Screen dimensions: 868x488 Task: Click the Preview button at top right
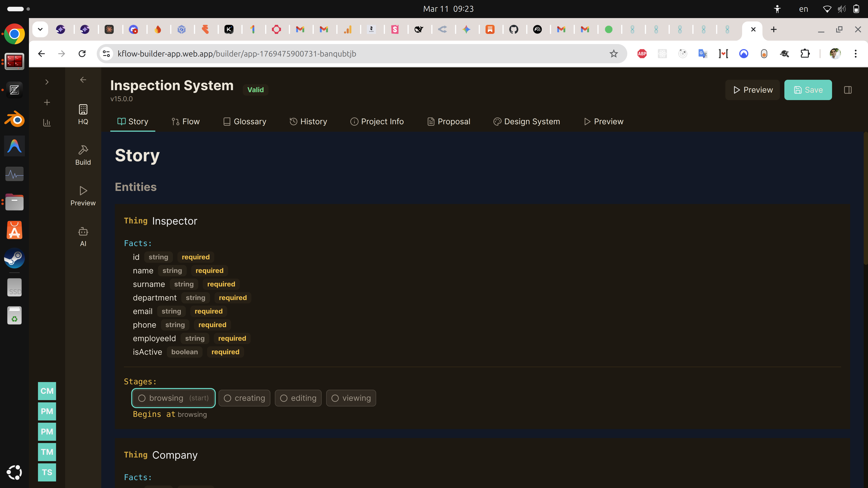752,90
